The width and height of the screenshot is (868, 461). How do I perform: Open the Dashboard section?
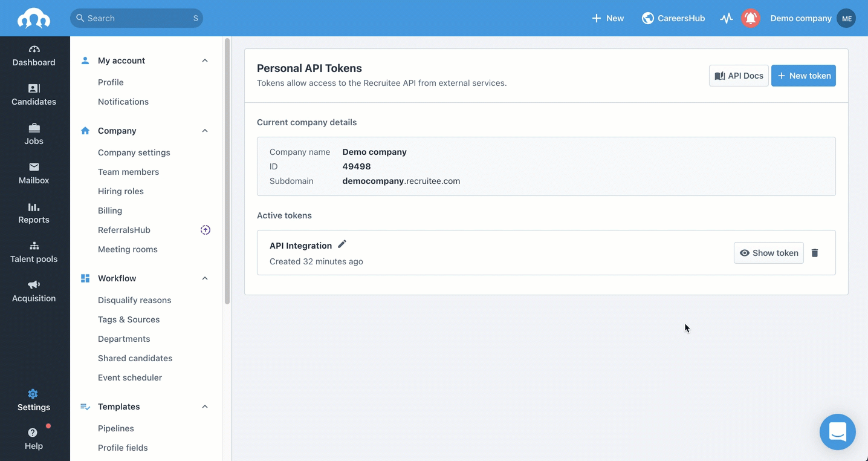[x=34, y=56]
